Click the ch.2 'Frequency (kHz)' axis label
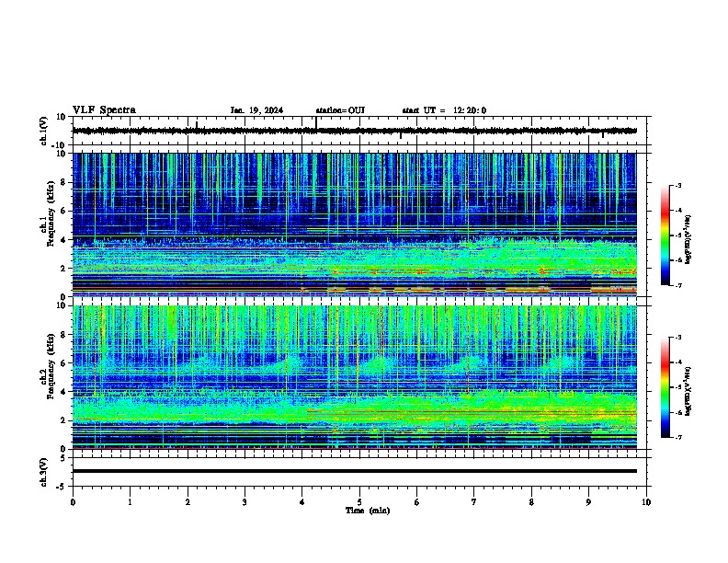 (x=51, y=366)
